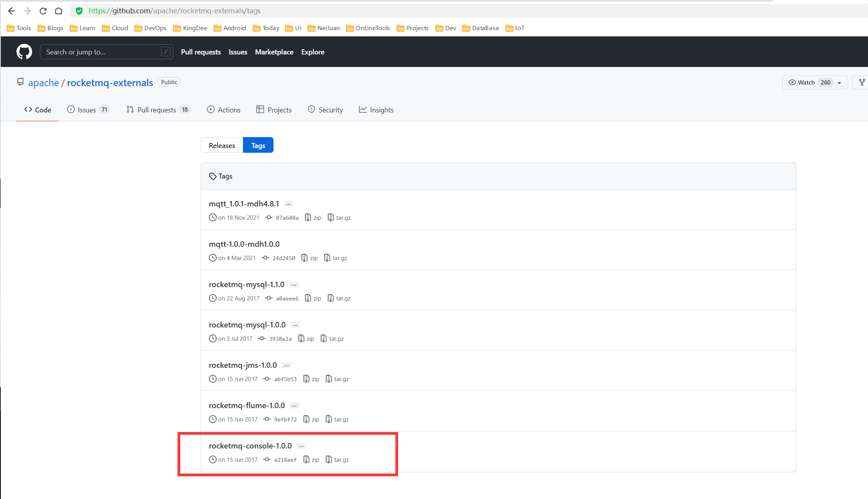Switch to the Releases tab

point(222,145)
